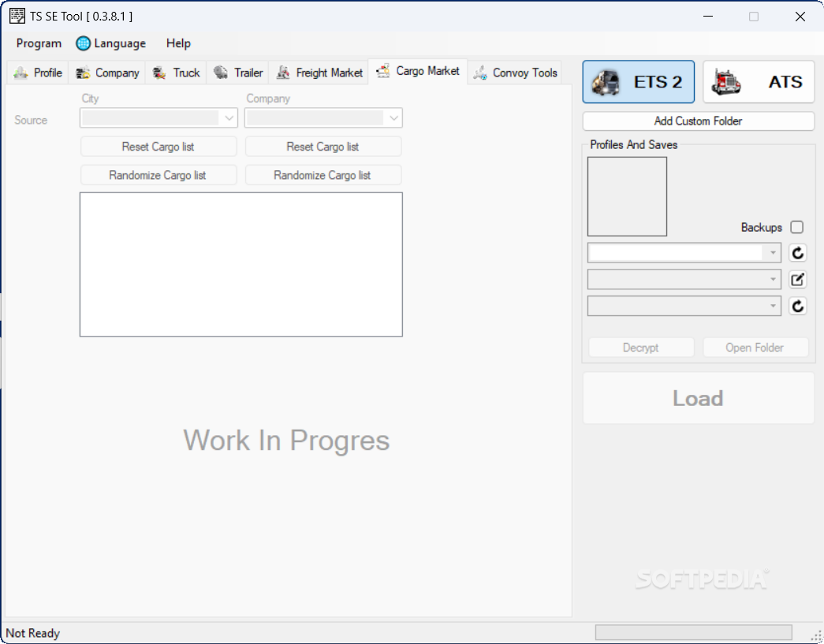This screenshot has height=644, width=824.
Task: Click the globe icon beside Language
Action: tap(83, 43)
